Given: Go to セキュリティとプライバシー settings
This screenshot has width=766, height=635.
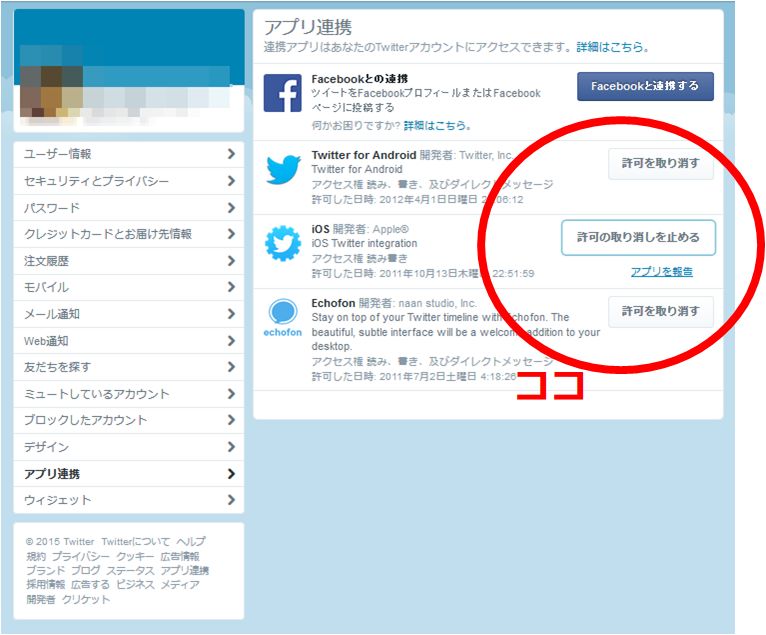Looking at the screenshot, I should tap(129, 181).
